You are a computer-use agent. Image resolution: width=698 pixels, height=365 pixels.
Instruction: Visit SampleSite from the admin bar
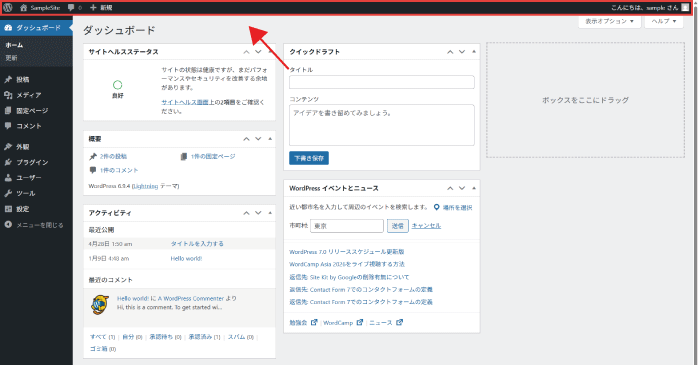coord(40,8)
